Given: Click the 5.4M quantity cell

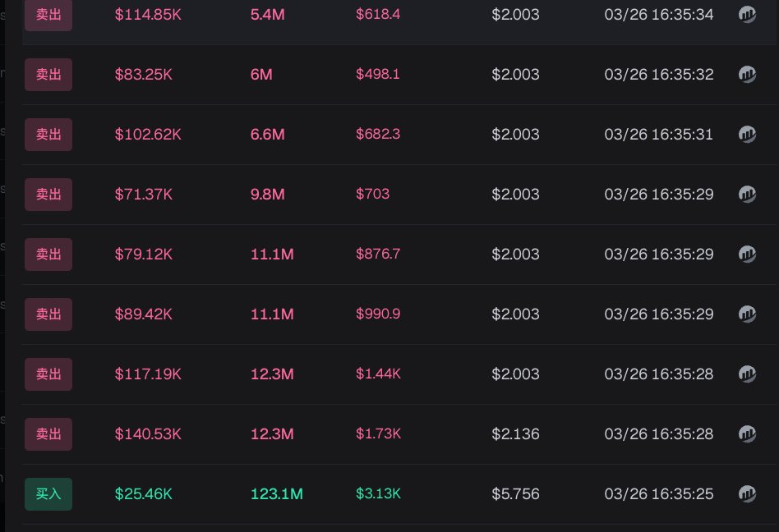Looking at the screenshot, I should tap(268, 15).
